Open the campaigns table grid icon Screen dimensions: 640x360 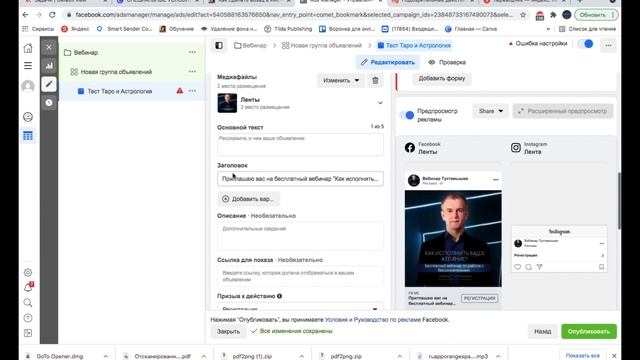coord(28,136)
